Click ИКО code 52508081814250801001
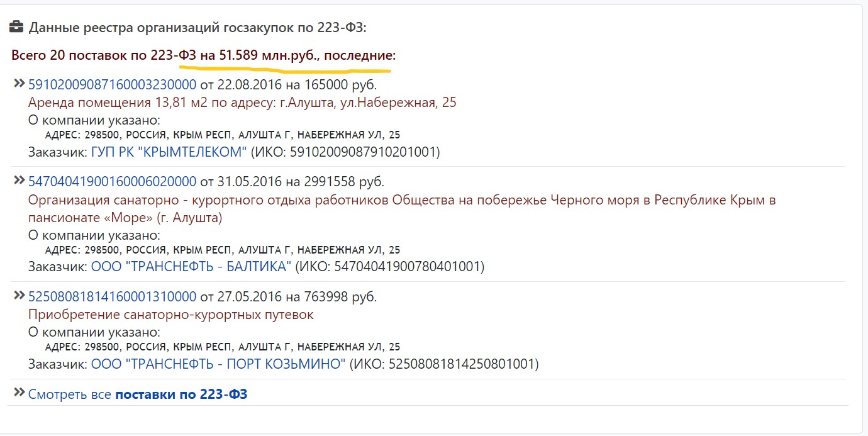Screen dimensions: 868x436 (462, 364)
